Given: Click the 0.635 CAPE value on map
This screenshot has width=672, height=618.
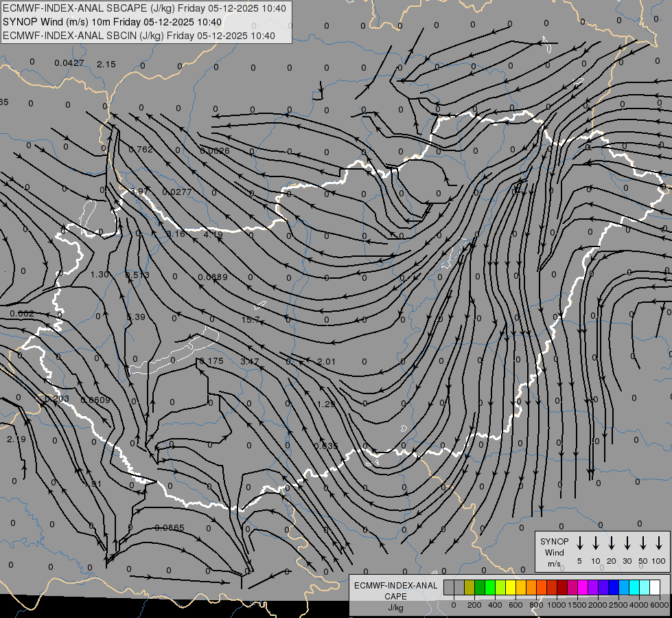Looking at the screenshot, I should 326,446.
